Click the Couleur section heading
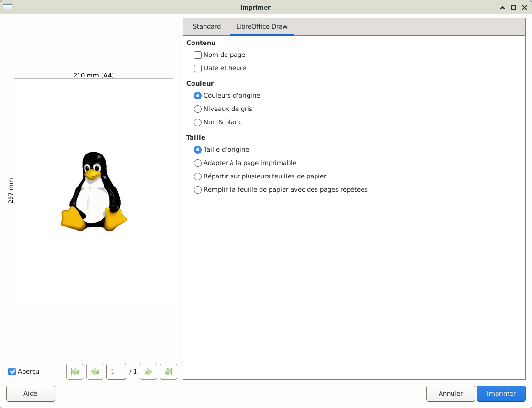The width and height of the screenshot is (532, 408). pos(200,83)
